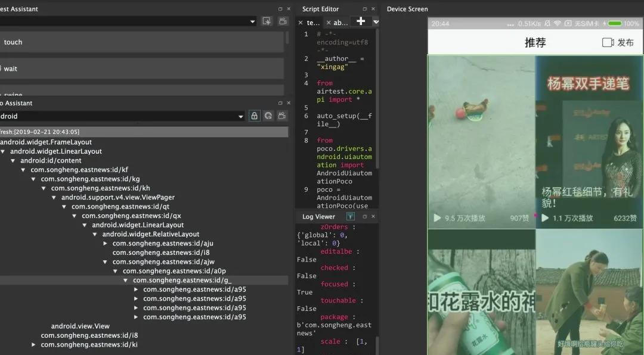Click the record icon in the Test Assistant toolbar
Viewport: 644px width, 355px height.
point(283,21)
